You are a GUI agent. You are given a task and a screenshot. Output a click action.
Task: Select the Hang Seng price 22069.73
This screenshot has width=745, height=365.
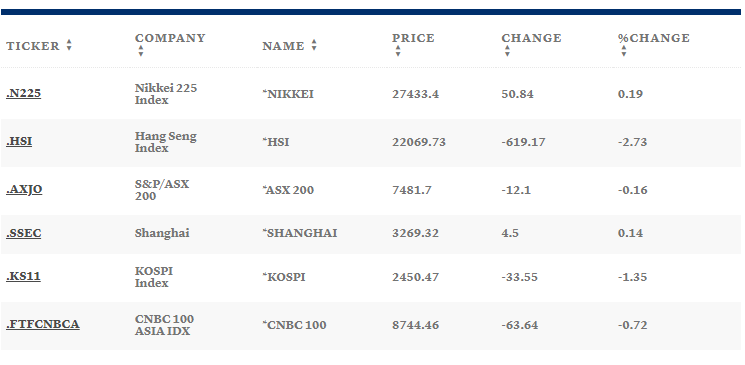(419, 142)
